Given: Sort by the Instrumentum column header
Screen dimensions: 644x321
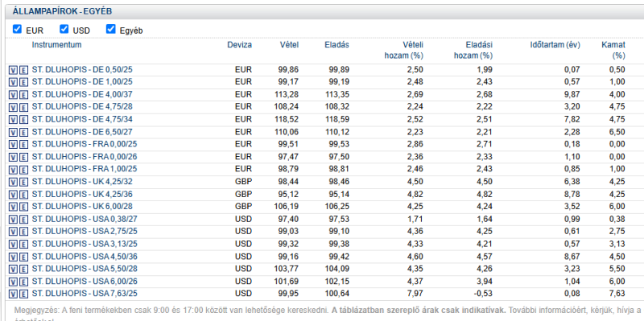Looking at the screenshot, I should (x=56, y=45).
